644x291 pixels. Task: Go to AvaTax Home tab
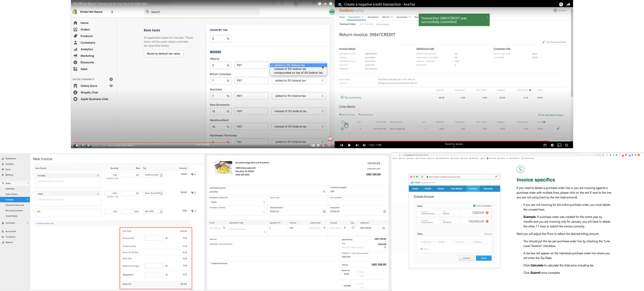pyautogui.click(x=342, y=17)
